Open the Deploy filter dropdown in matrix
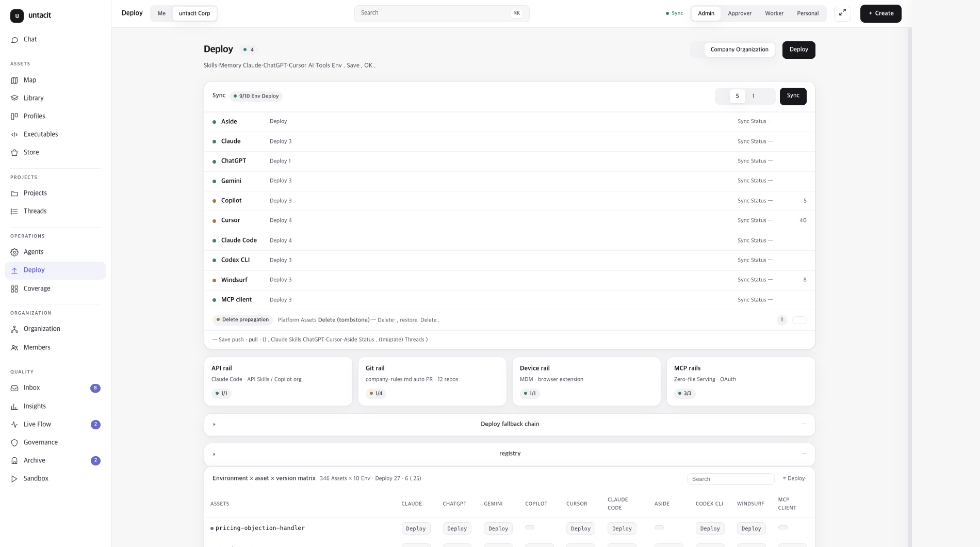Viewport: 980px width, 547px height. [x=794, y=478]
